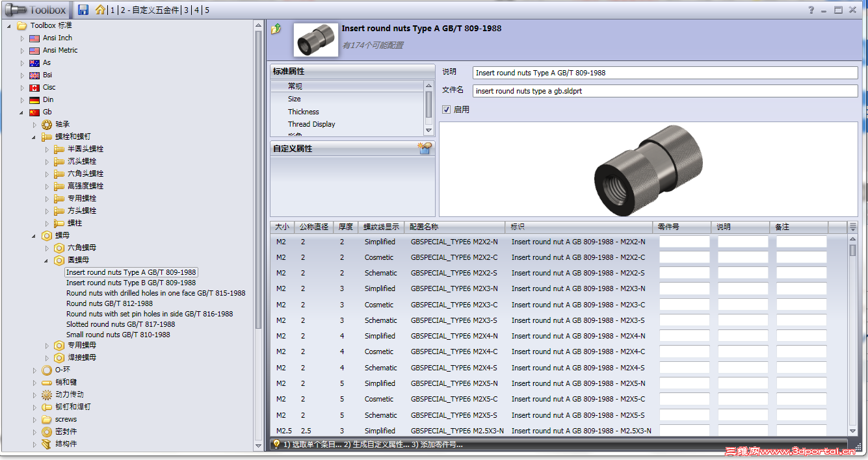
Task: Expand the 焊接螺母 folder
Action: (x=47, y=358)
